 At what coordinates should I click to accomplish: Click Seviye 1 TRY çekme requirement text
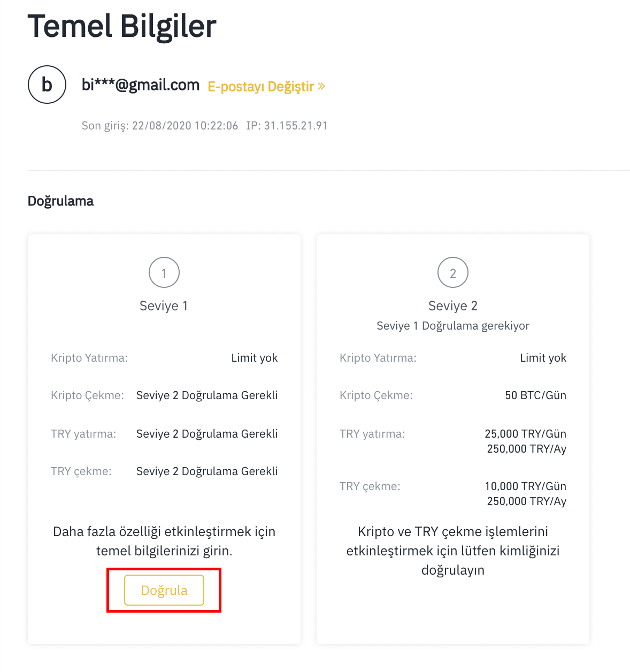point(207,471)
